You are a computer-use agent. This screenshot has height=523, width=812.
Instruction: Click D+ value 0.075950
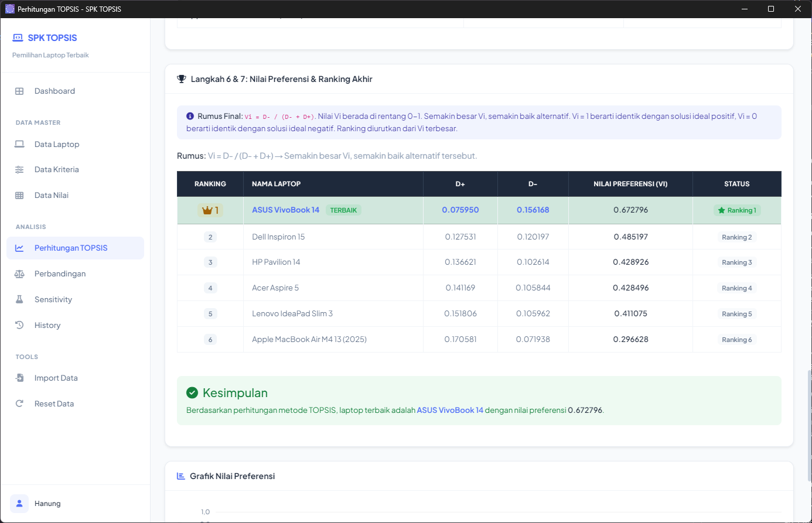[x=460, y=210]
